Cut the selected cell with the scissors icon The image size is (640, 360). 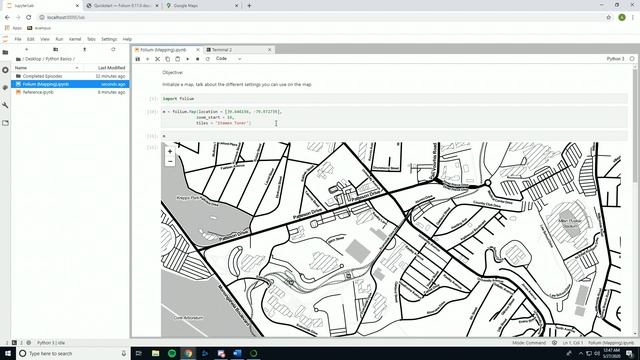158,59
